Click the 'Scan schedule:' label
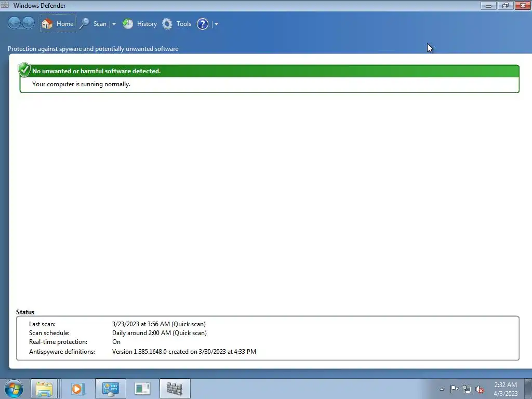Image resolution: width=532 pixels, height=399 pixels. point(49,333)
